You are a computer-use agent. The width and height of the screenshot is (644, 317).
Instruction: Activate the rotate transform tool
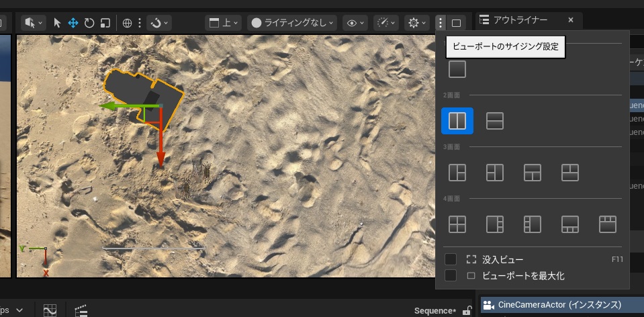pos(89,23)
